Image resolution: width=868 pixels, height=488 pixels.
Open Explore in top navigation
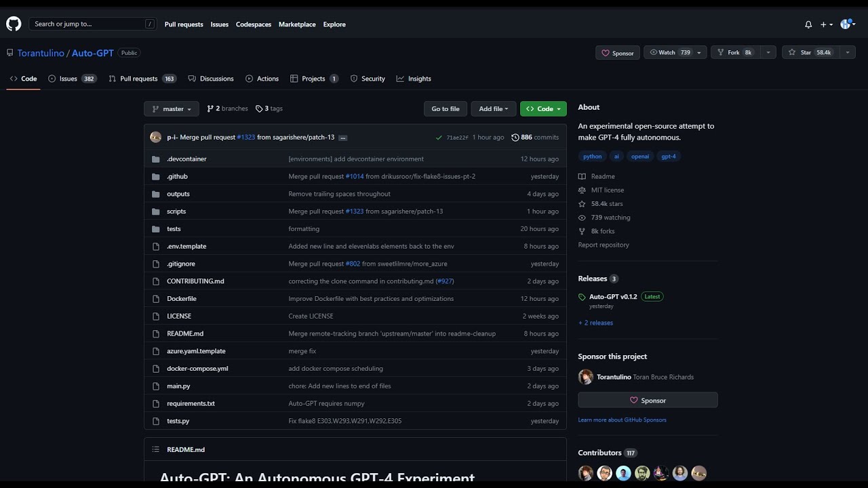click(x=334, y=24)
